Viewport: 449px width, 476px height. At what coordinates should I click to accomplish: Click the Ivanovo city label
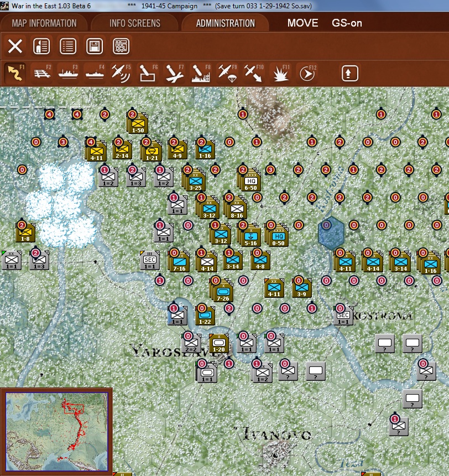tap(276, 434)
